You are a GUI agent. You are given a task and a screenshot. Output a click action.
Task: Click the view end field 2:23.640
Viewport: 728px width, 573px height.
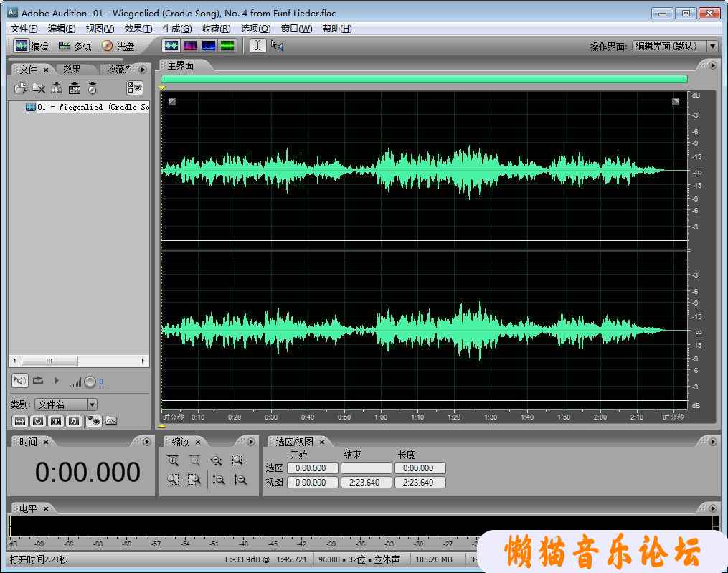click(x=367, y=483)
